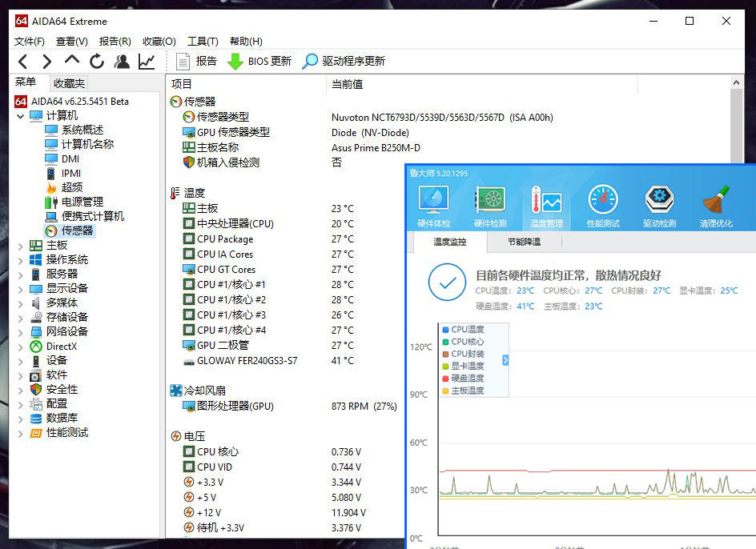The image size is (756, 549).
Task: Open 清理优化 cleanup optimization
Action: point(715,204)
